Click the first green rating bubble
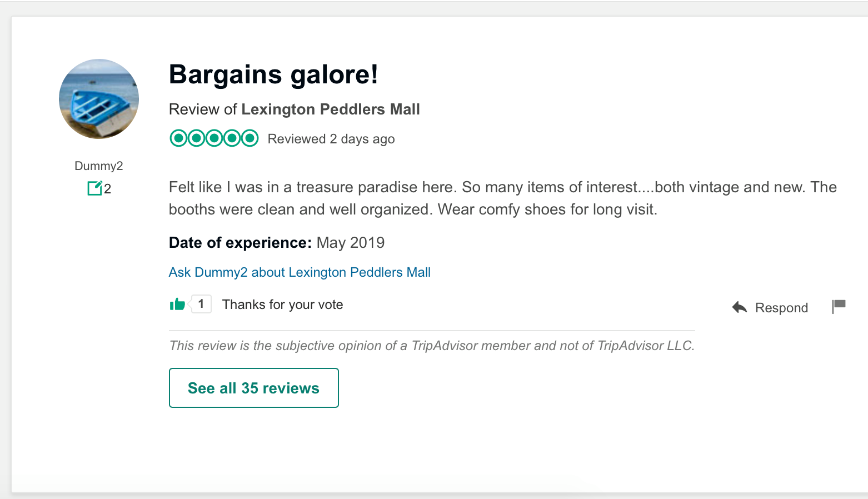 pyautogui.click(x=178, y=138)
